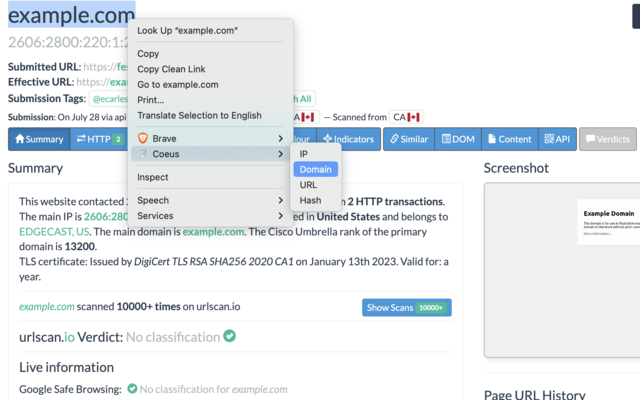The height and width of the screenshot is (400, 640).
Task: Open the Content tab
Action: (509, 139)
